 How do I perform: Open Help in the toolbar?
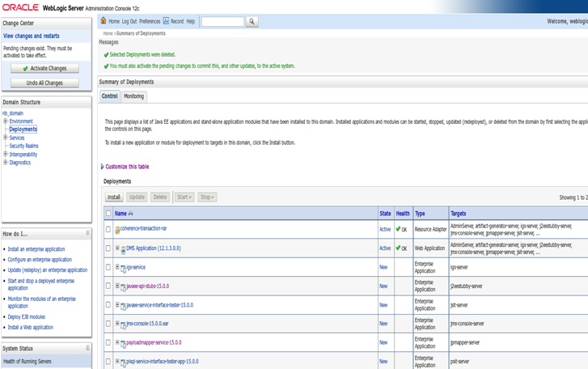pyautogui.click(x=191, y=21)
